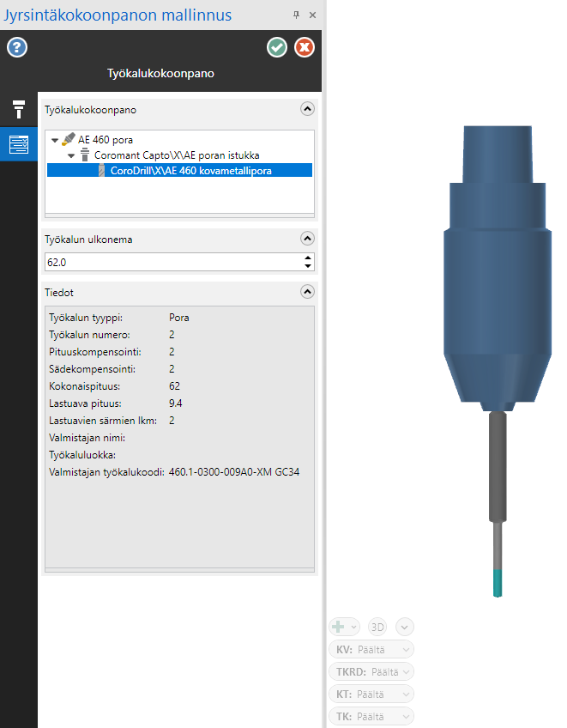Open the tool holder sidebar tab

18,109
